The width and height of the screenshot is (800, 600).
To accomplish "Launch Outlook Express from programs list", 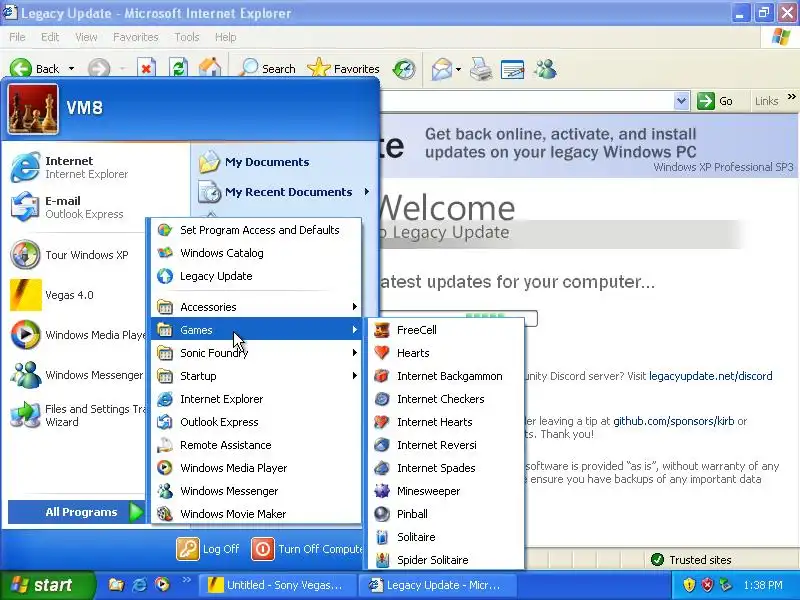I will pos(256,422).
